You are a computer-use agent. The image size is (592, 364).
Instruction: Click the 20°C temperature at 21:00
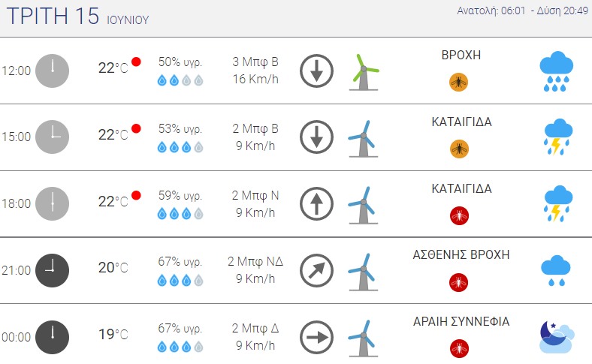[x=113, y=268]
